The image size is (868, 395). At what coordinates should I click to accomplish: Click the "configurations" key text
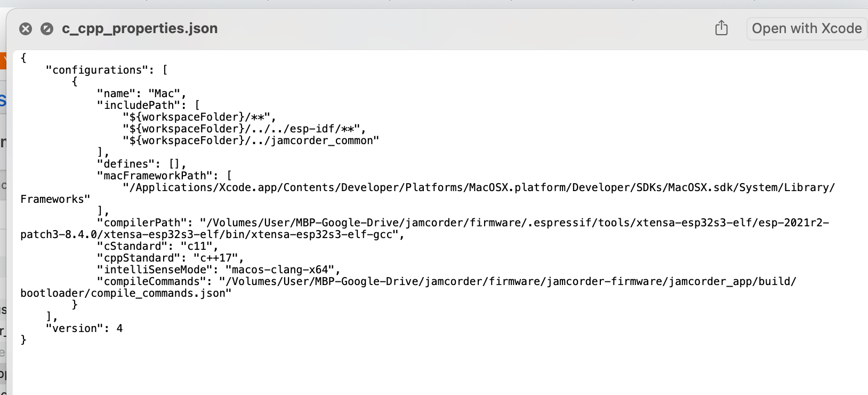(97, 70)
